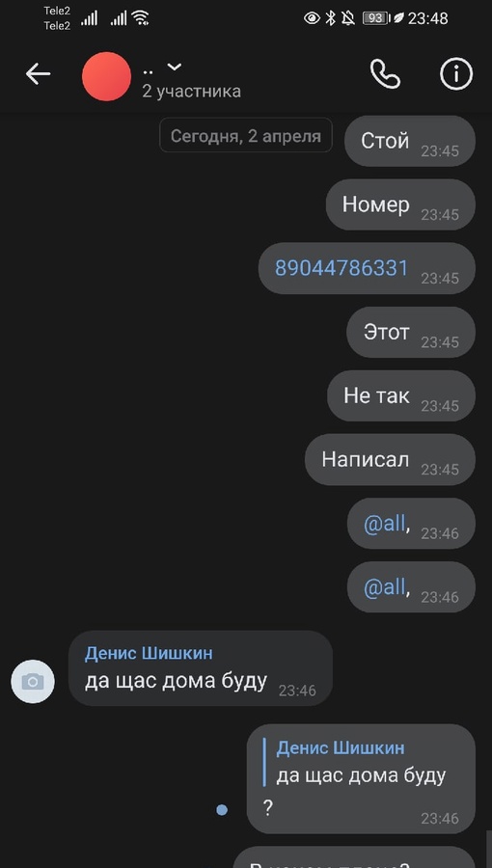The height and width of the screenshot is (868, 492).
Task: Open the 2 участника members list
Action: pyautogui.click(x=191, y=92)
